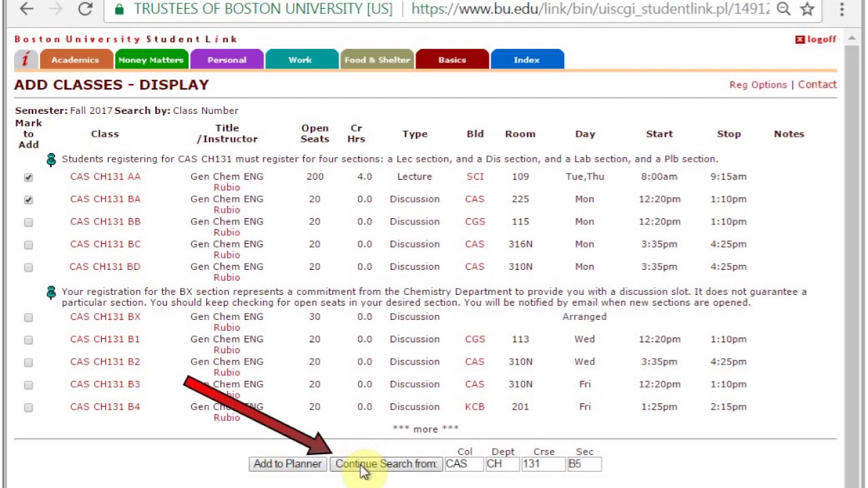Click the '2:15pm' stop time for B4
This screenshot has width=868, height=488.
pyautogui.click(x=728, y=407)
